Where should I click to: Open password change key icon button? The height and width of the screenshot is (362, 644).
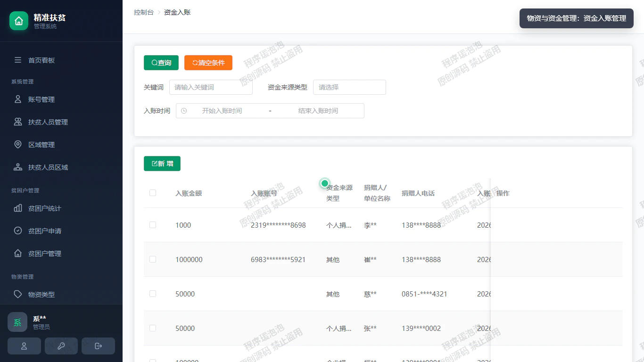(x=61, y=346)
